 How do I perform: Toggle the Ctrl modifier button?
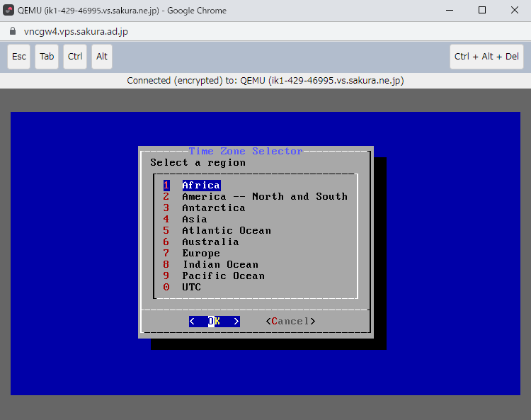pyautogui.click(x=75, y=57)
